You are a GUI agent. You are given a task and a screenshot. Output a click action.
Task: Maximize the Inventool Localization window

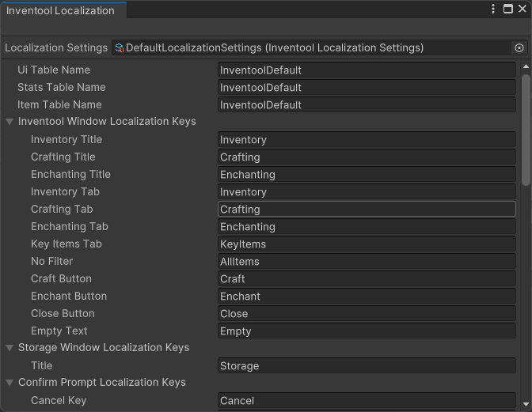point(508,9)
